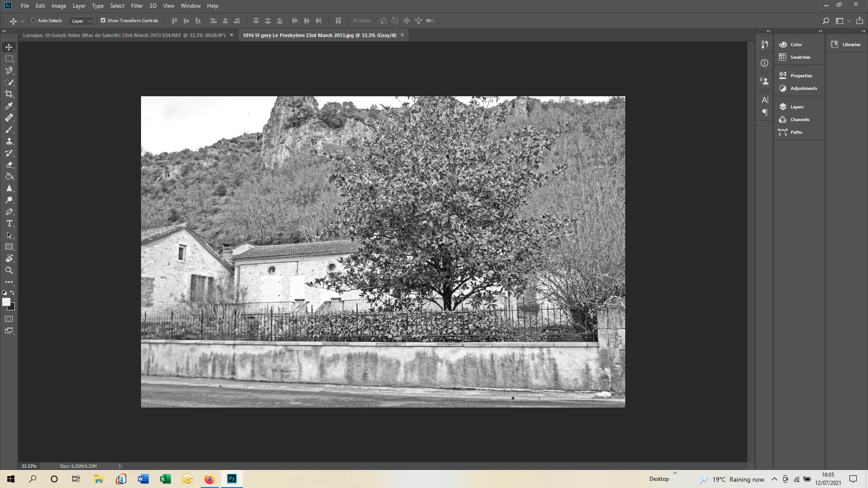Switch to the Laroque St-Gery NEF tab
This screenshot has height=488, width=868.
point(124,35)
